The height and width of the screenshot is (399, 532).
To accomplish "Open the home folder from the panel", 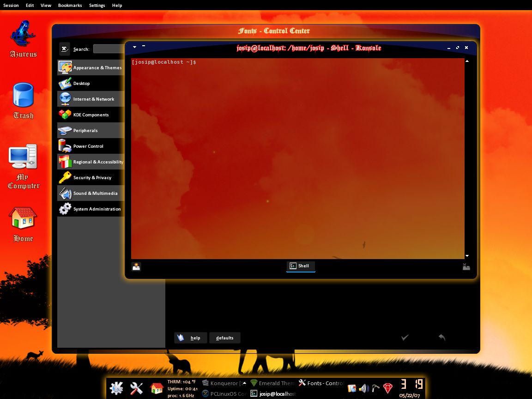I will coord(157,388).
